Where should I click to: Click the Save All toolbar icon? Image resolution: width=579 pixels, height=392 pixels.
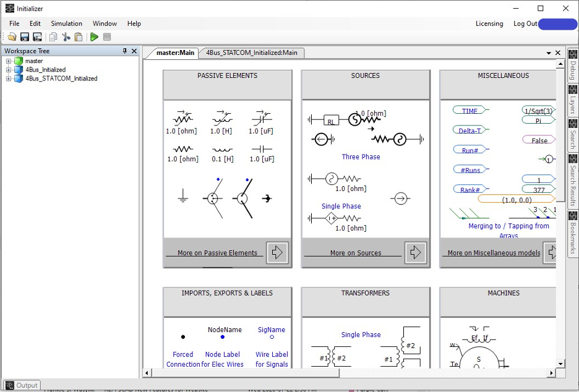click(37, 37)
